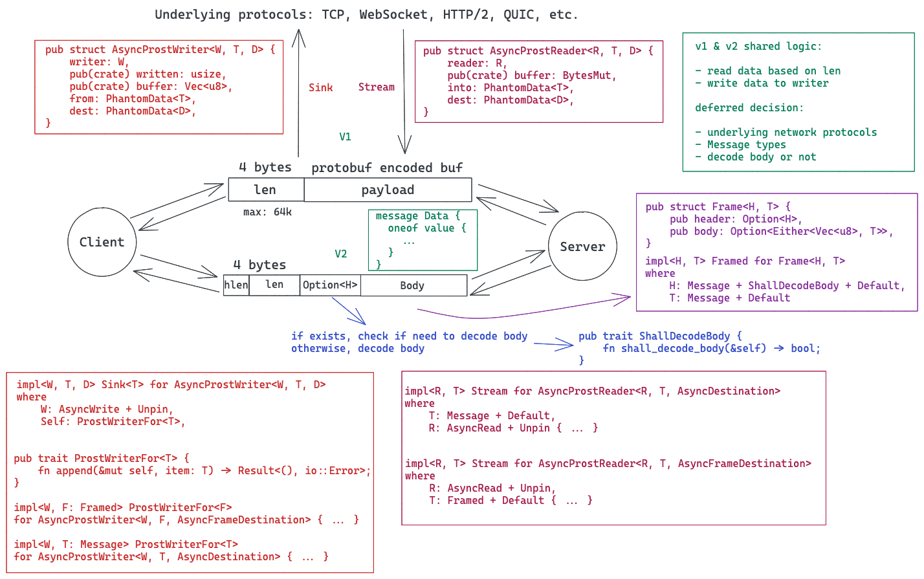Screen dimensions: 924x579
Task: Click the Client circle
Action: pos(102,242)
